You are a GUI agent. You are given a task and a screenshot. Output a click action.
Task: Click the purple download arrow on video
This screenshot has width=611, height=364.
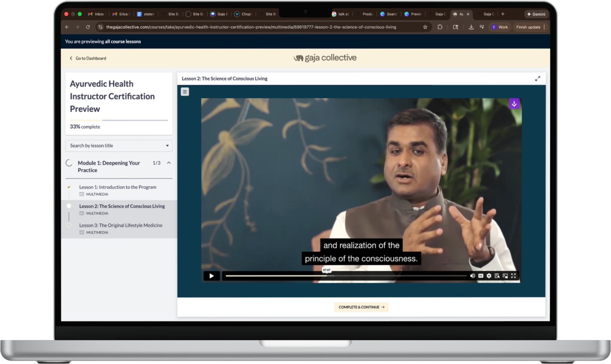tap(514, 104)
